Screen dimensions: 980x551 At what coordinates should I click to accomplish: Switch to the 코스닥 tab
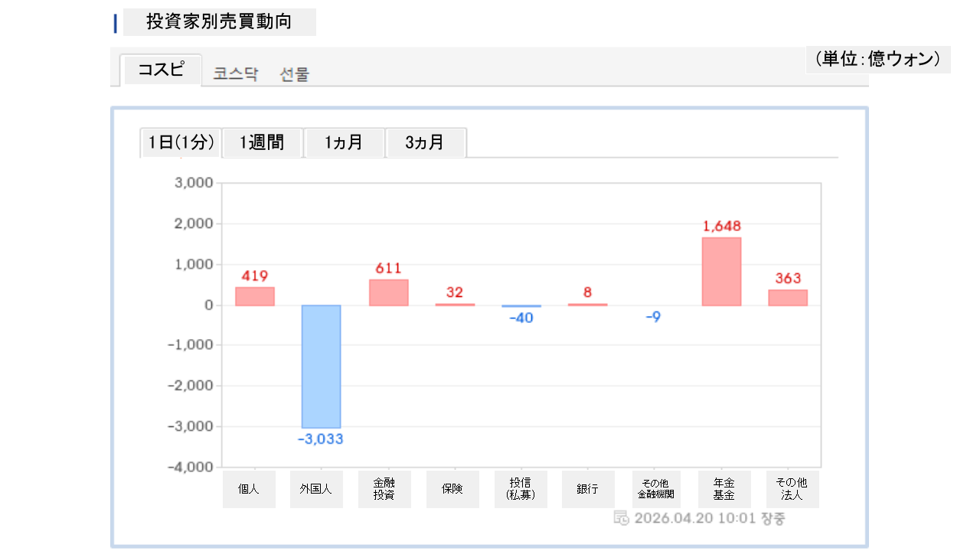point(236,74)
